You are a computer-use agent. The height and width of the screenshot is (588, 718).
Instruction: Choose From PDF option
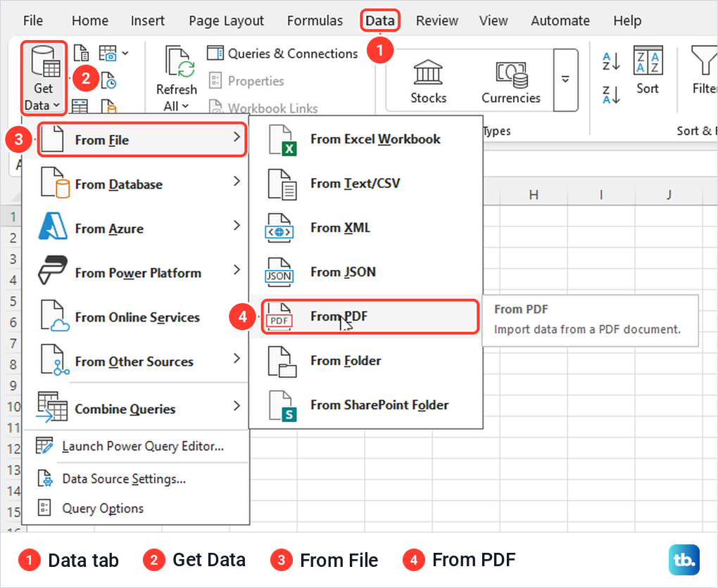(x=370, y=317)
